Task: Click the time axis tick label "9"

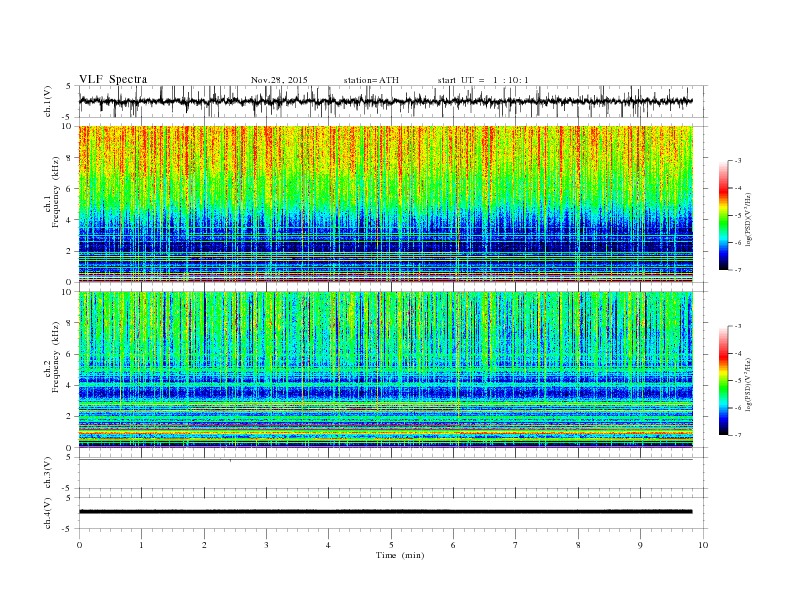Action: click(x=640, y=545)
